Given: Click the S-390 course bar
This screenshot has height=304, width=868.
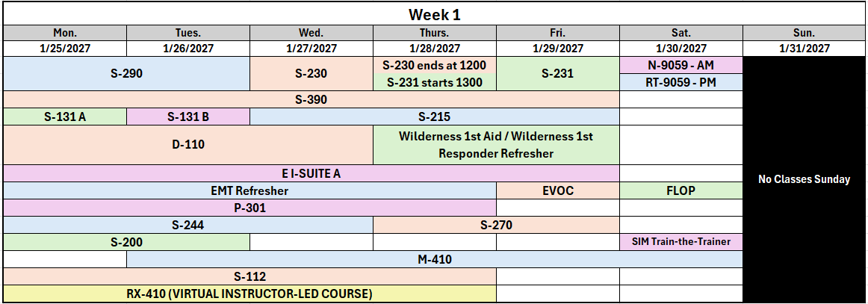Looking at the screenshot, I should point(311,99).
